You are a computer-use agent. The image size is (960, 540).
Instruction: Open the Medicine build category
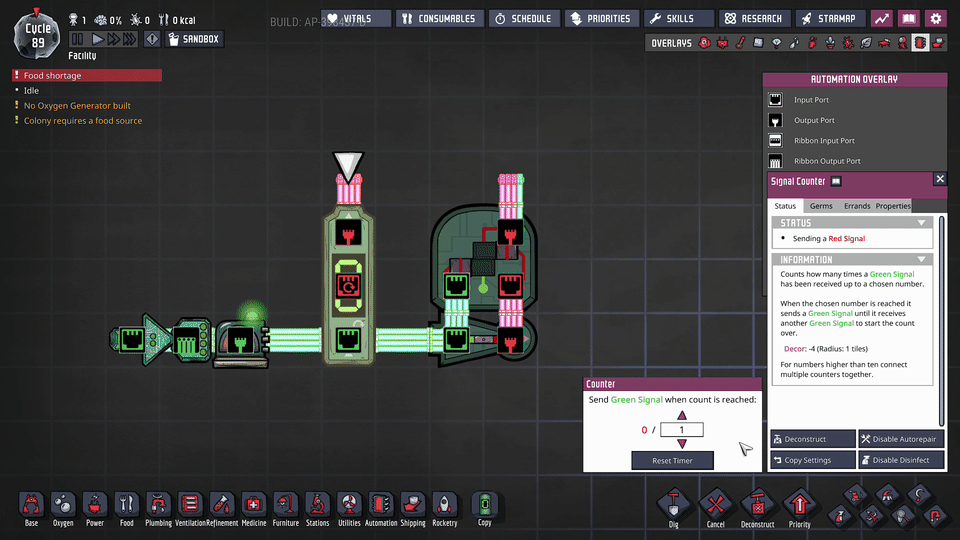point(254,505)
